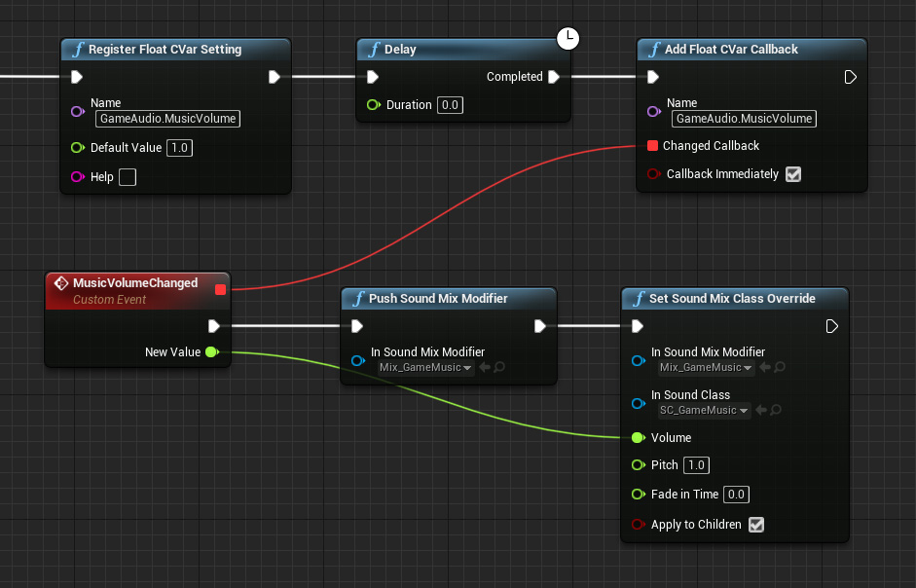Edit the Delay Duration 0.0 field

(450, 105)
